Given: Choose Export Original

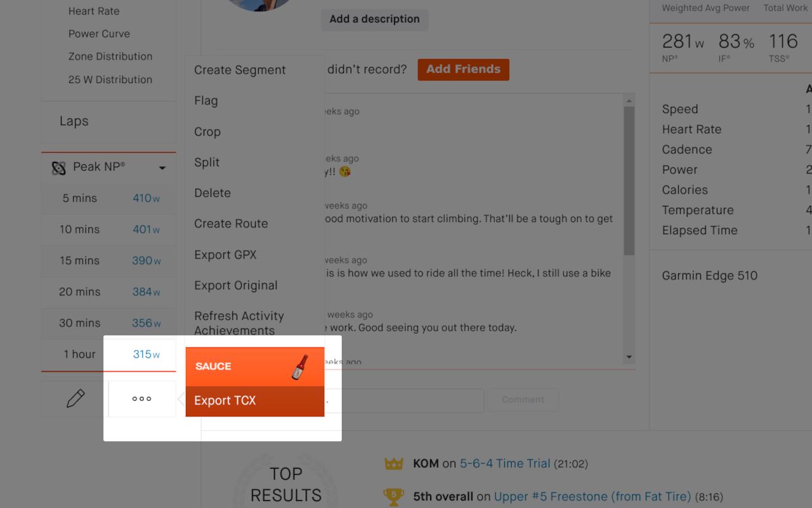Looking at the screenshot, I should tap(236, 285).
